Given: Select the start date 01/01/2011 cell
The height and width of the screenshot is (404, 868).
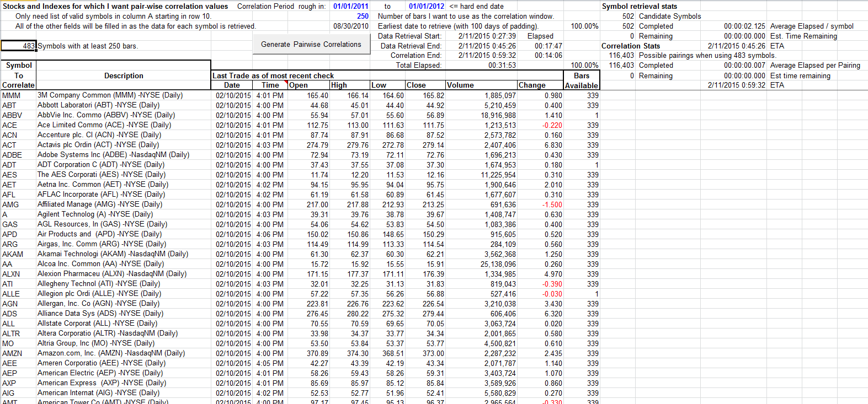Looking at the screenshot, I should [350, 6].
